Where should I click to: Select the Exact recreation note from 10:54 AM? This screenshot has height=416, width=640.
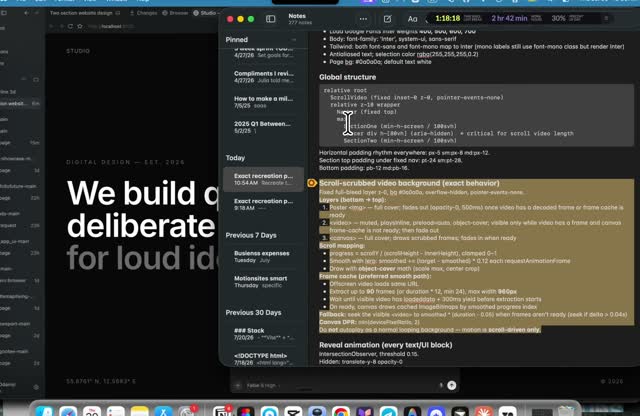click(264, 179)
